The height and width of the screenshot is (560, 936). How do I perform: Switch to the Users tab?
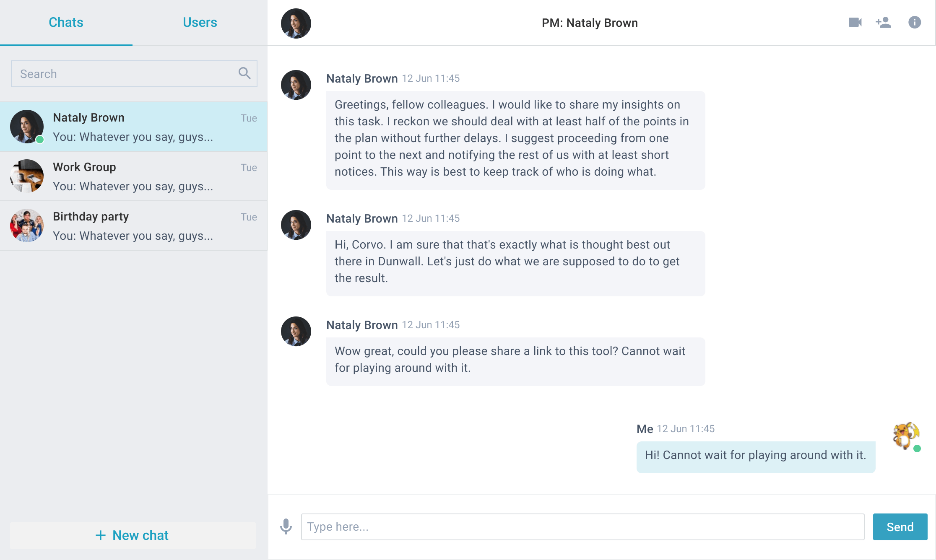click(200, 22)
